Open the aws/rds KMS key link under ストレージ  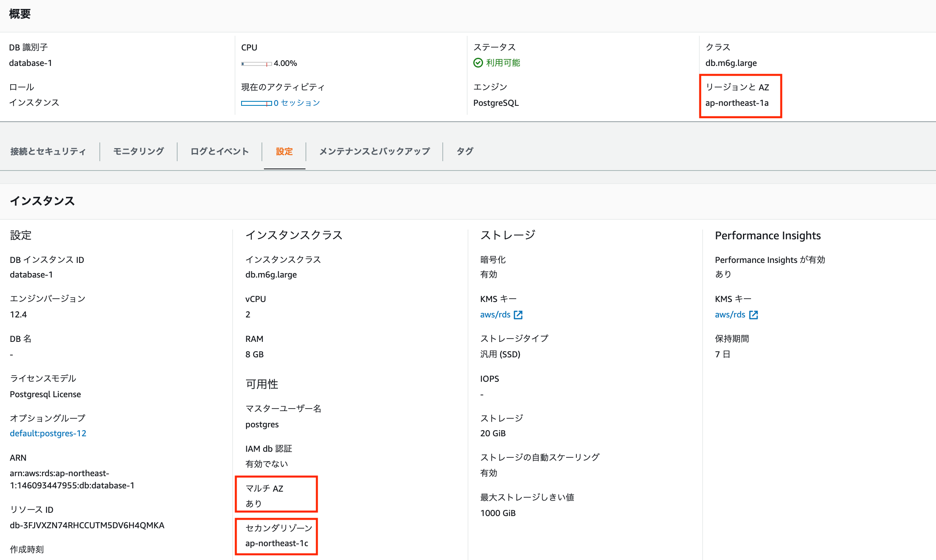point(496,314)
